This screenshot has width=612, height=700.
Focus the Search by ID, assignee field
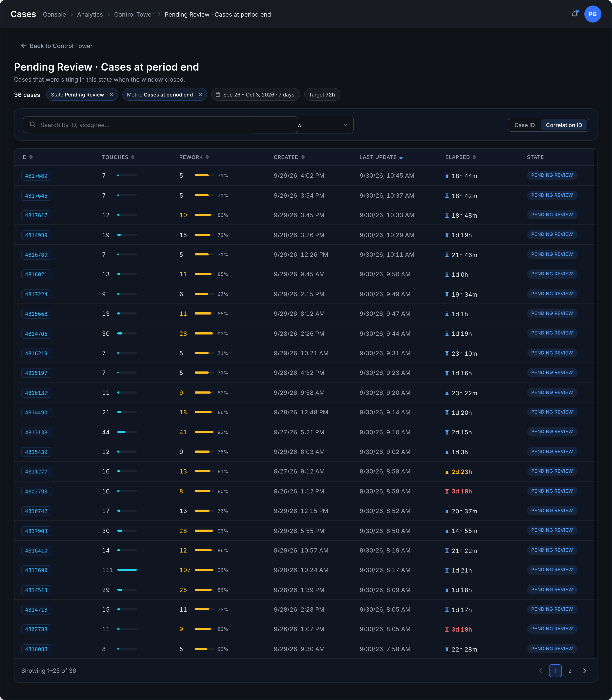[160, 125]
